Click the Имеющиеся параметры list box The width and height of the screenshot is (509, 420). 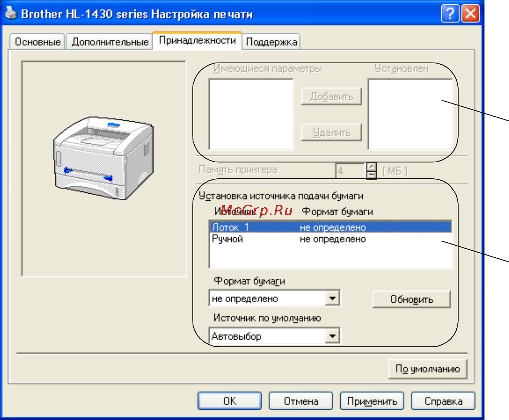point(251,114)
